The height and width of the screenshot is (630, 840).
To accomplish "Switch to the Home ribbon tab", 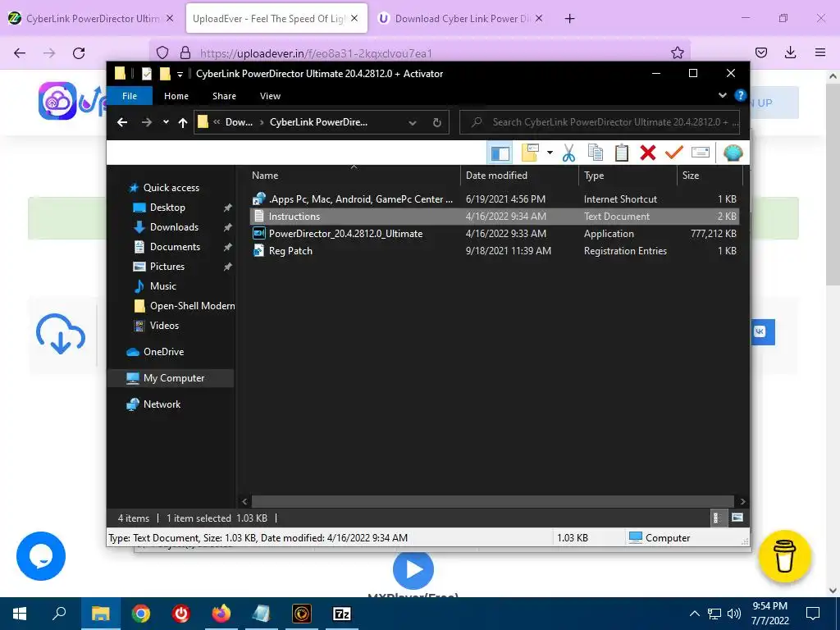I will [x=176, y=96].
